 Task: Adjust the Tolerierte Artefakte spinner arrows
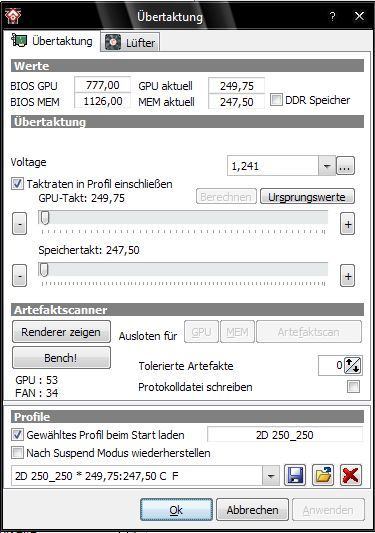point(353,365)
